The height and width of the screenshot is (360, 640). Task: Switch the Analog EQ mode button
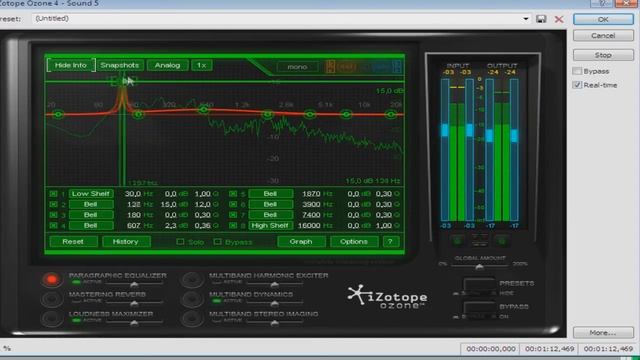(167, 65)
